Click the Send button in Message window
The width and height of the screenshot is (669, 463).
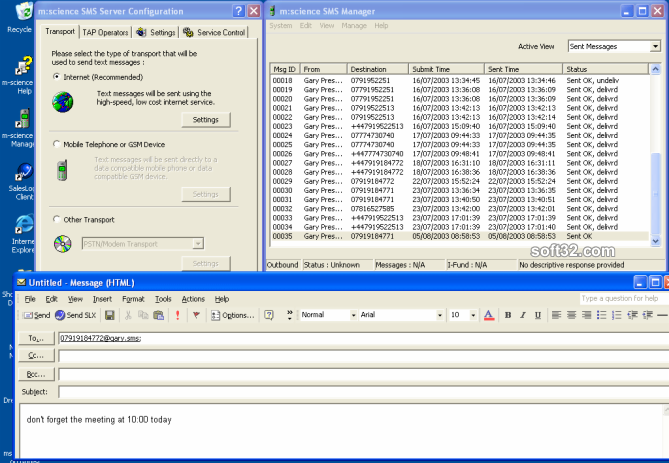(37, 315)
